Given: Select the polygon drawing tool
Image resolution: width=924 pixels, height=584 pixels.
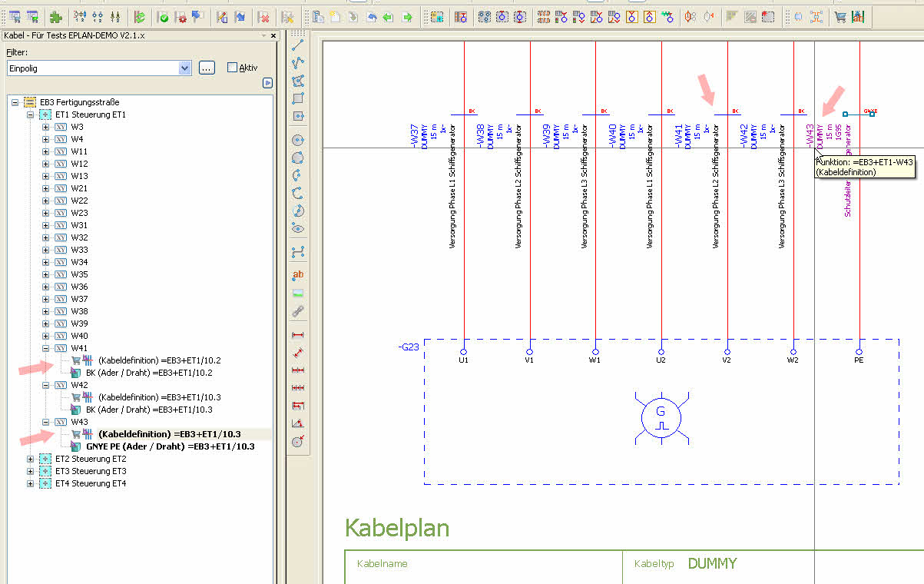Looking at the screenshot, I should pyautogui.click(x=298, y=81).
